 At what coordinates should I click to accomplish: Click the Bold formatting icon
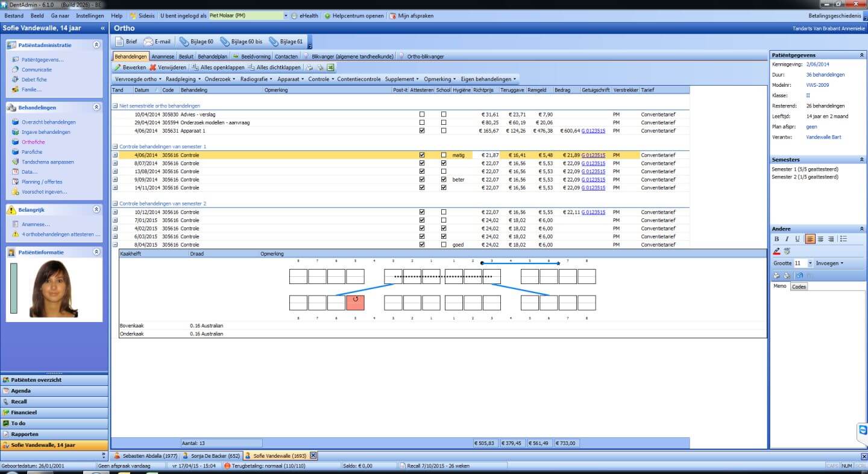point(776,239)
